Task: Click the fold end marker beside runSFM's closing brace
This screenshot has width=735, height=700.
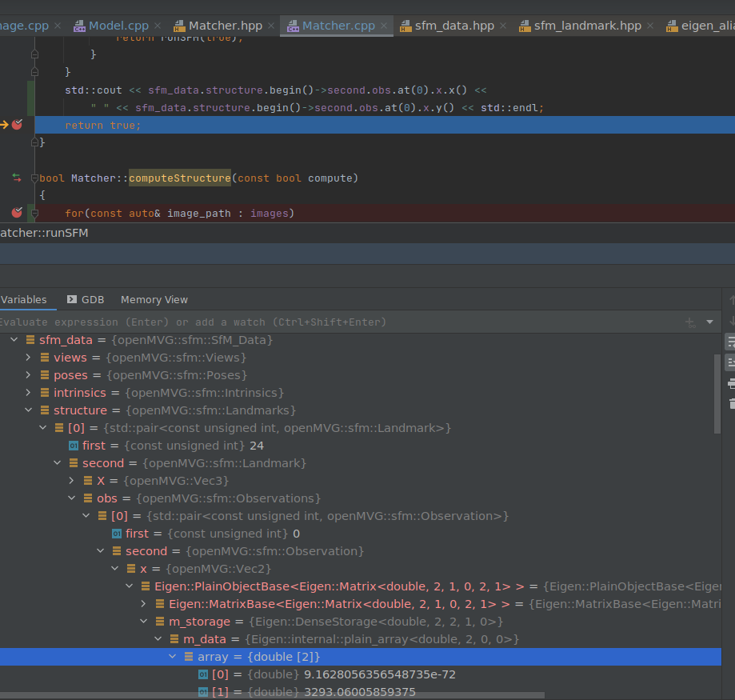Action: pos(34,142)
